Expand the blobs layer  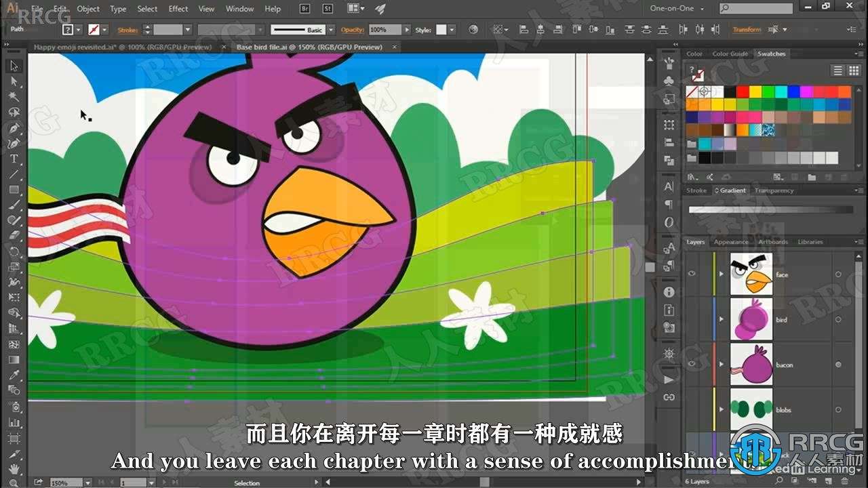(721, 409)
